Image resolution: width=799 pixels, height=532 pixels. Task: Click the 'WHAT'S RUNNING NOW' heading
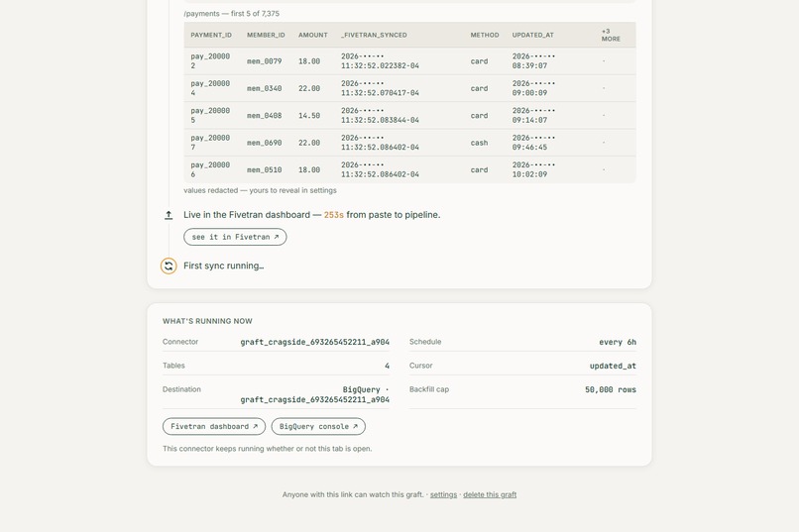pos(207,321)
